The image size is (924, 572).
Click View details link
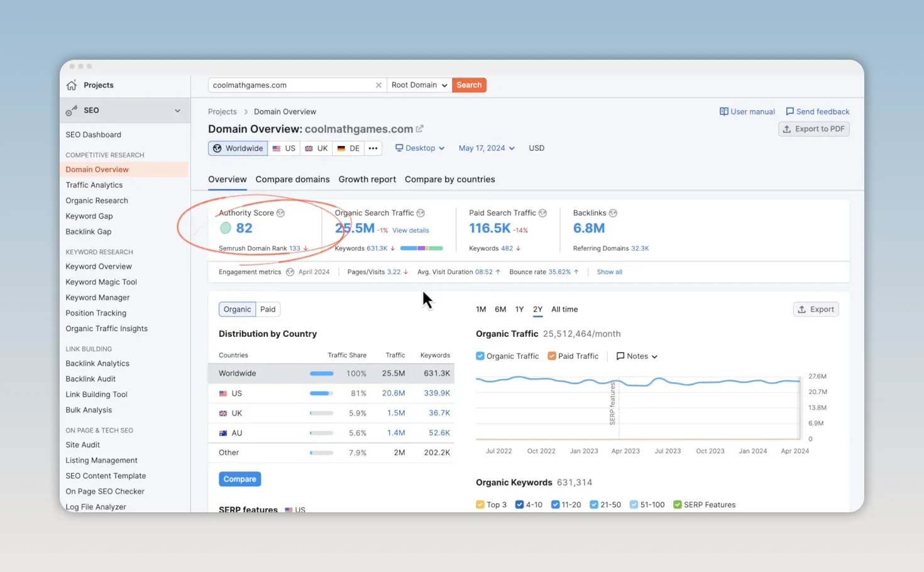pyautogui.click(x=410, y=231)
